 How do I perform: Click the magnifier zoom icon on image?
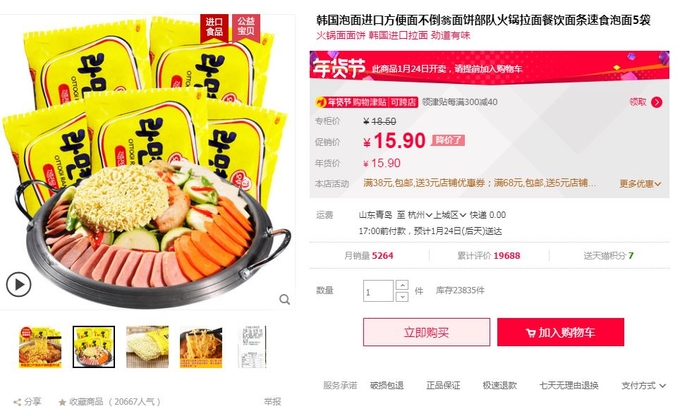284,299
